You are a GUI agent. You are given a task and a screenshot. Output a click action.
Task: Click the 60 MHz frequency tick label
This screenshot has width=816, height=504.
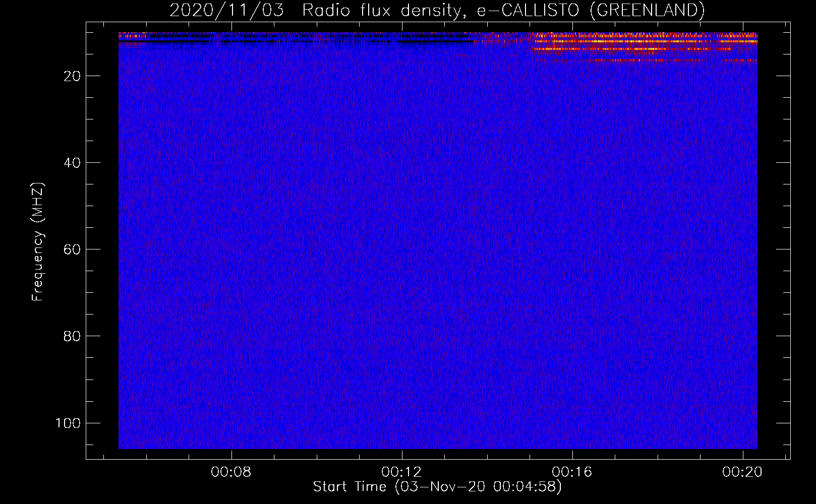[72, 249]
